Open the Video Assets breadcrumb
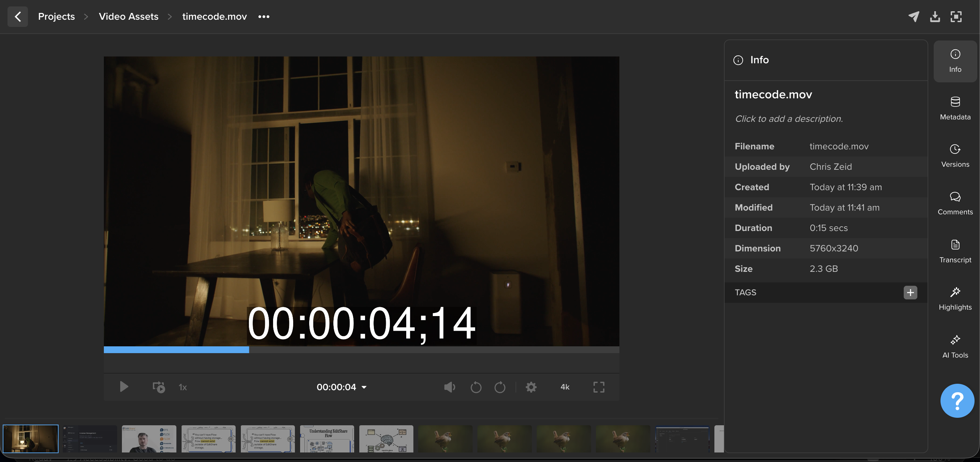This screenshot has width=980, height=462. tap(129, 17)
